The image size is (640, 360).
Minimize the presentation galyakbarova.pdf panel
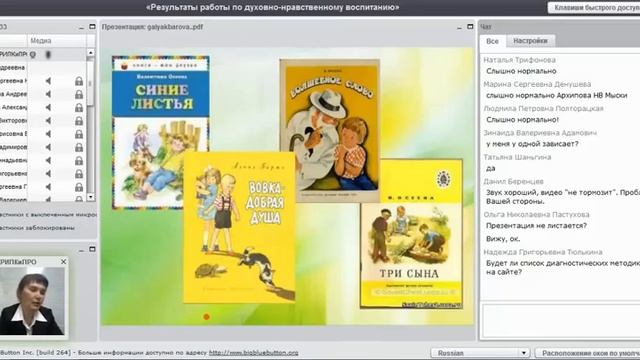click(460, 27)
